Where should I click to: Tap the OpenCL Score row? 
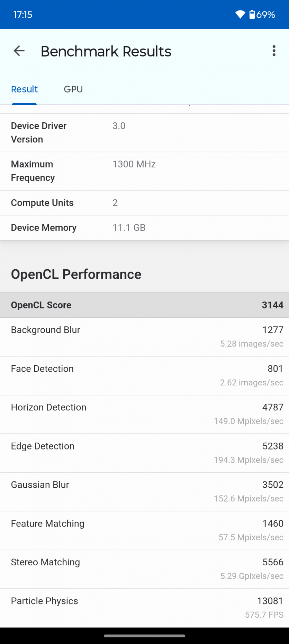coord(144,305)
